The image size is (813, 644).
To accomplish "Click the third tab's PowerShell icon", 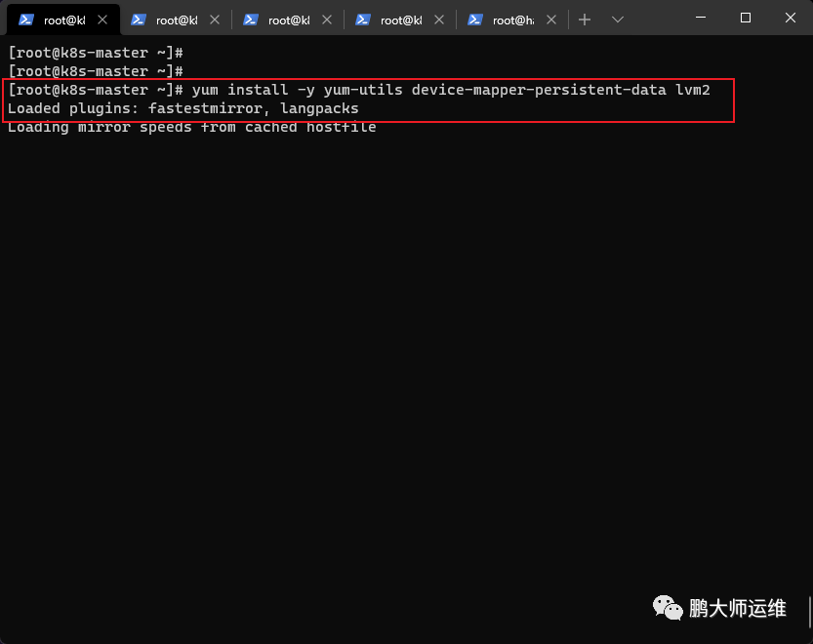I will 251,20.
